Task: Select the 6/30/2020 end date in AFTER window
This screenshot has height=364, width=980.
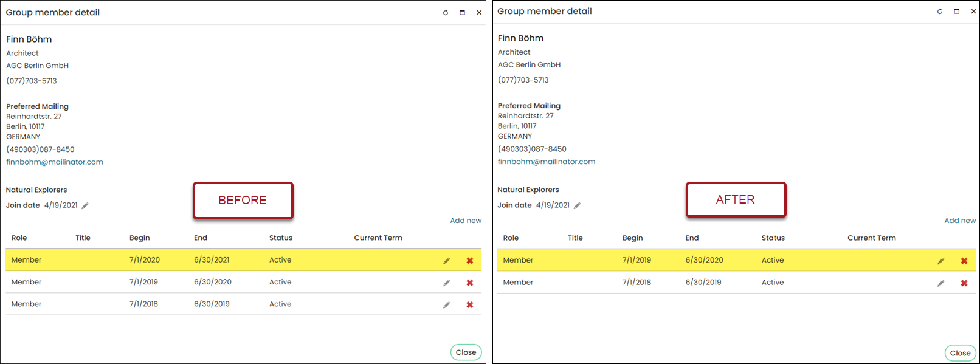Action: tap(705, 260)
